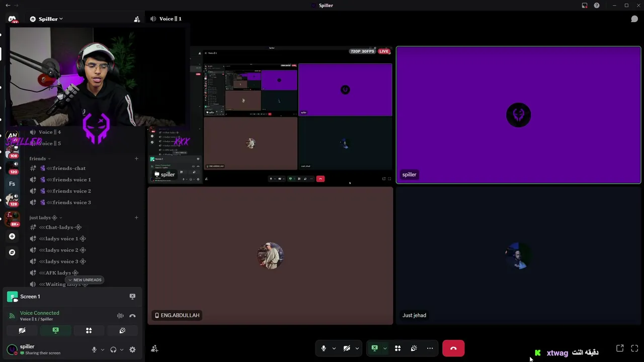Image resolution: width=644 pixels, height=362 pixels.
Task: Open the Inbox icon in title bar
Action: click(585, 6)
